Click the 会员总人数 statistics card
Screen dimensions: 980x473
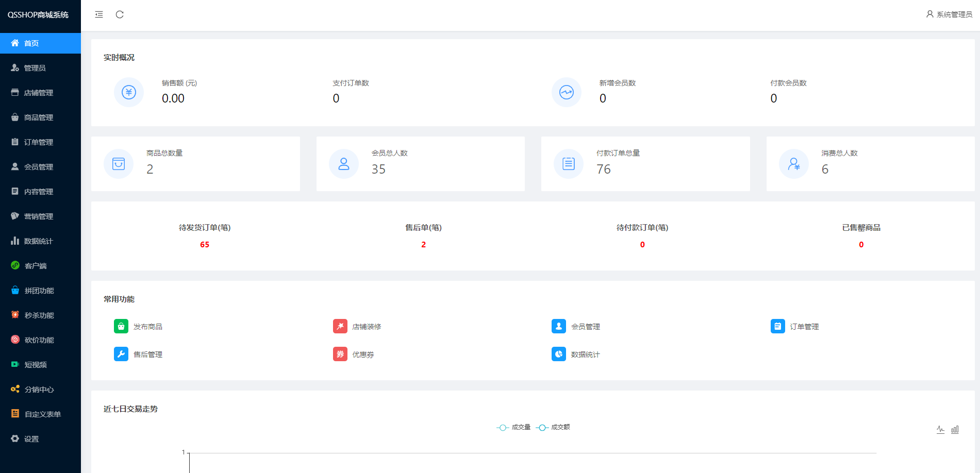point(420,164)
